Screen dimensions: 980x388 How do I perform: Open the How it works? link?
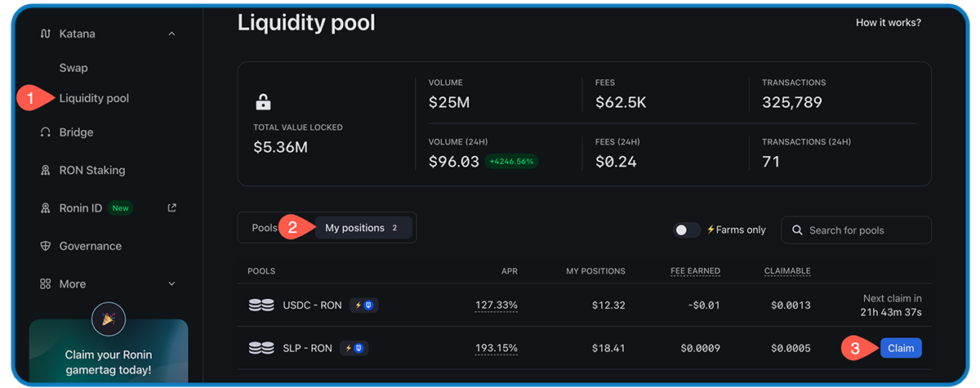(889, 23)
